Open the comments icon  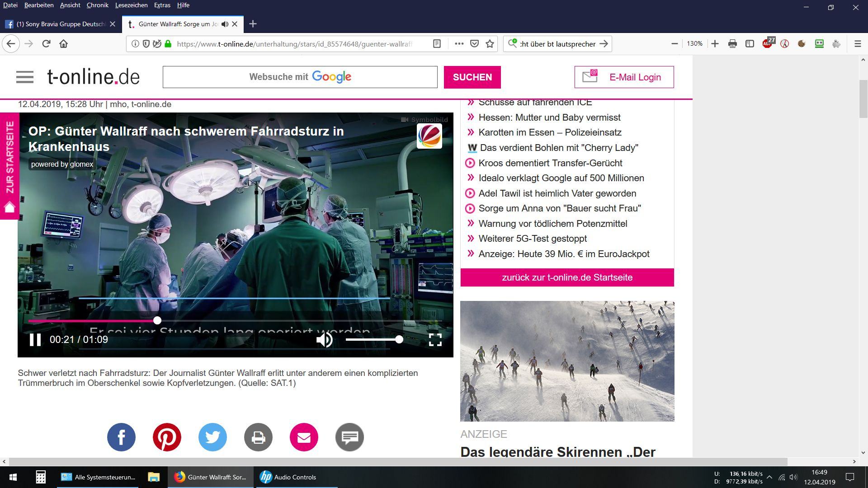pos(349,437)
